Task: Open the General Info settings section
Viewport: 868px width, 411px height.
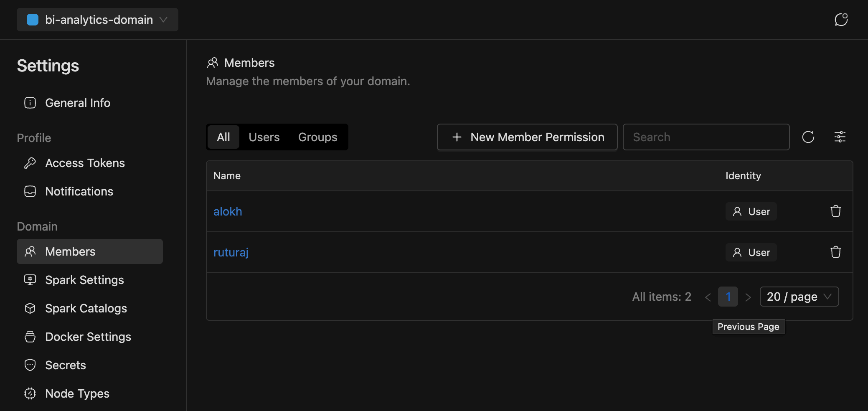Action: point(78,103)
